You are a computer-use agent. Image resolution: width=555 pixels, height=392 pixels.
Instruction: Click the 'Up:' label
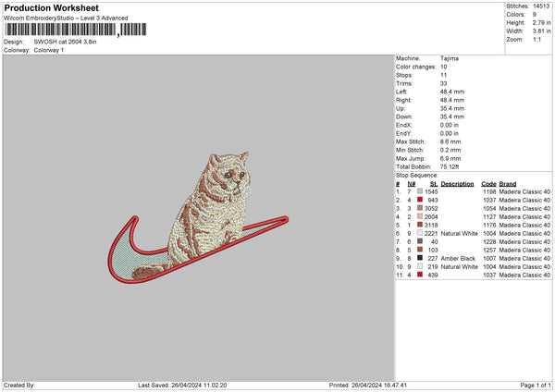point(401,108)
